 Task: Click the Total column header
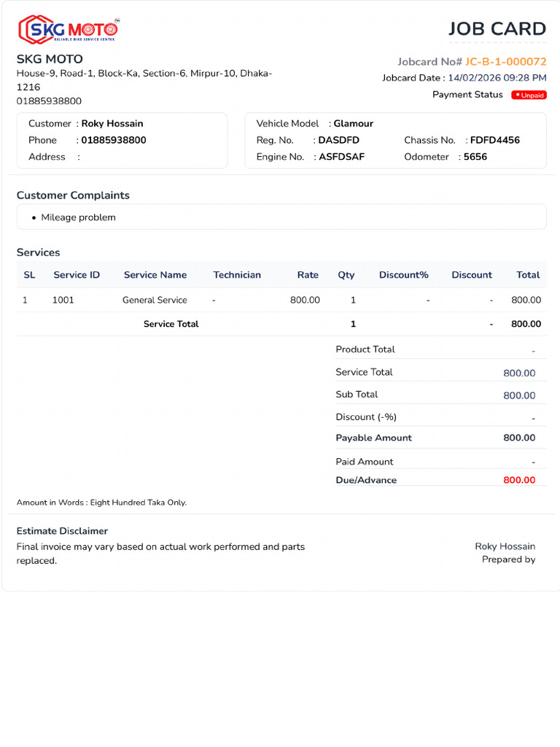coord(528,275)
